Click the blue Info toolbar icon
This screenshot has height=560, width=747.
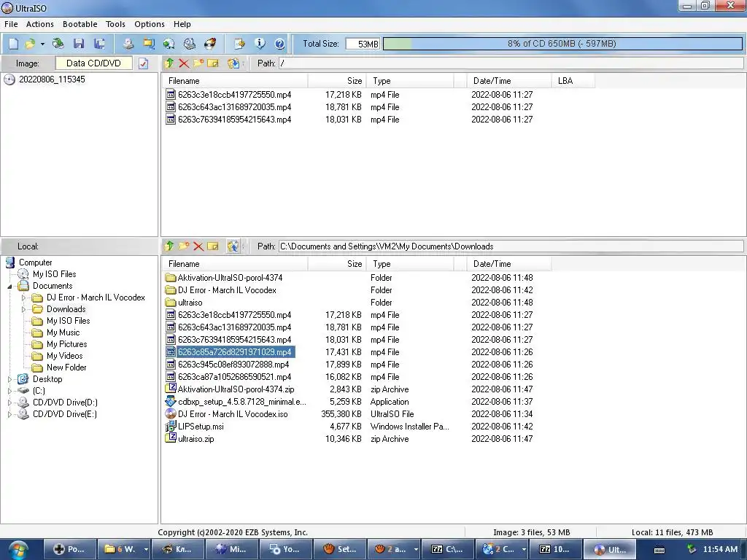pos(260,44)
